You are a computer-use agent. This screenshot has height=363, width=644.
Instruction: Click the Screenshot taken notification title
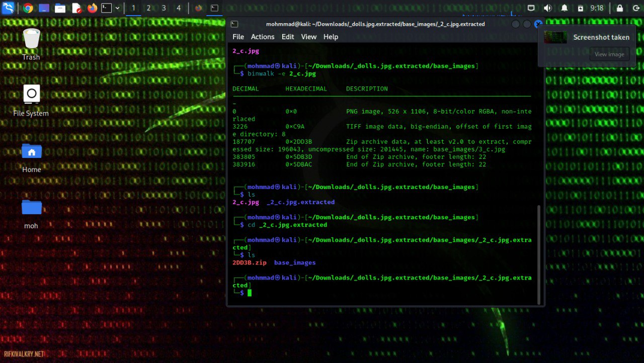[601, 37]
